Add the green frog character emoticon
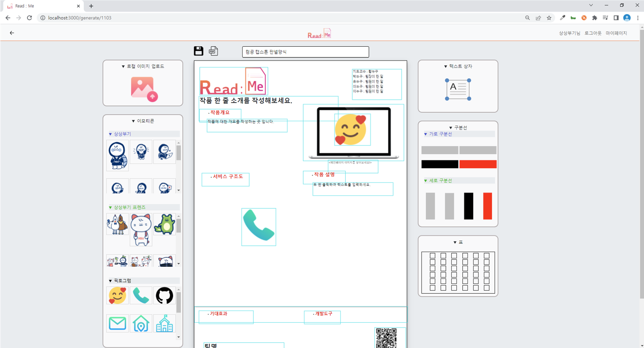The image size is (644, 348). tap(164, 224)
